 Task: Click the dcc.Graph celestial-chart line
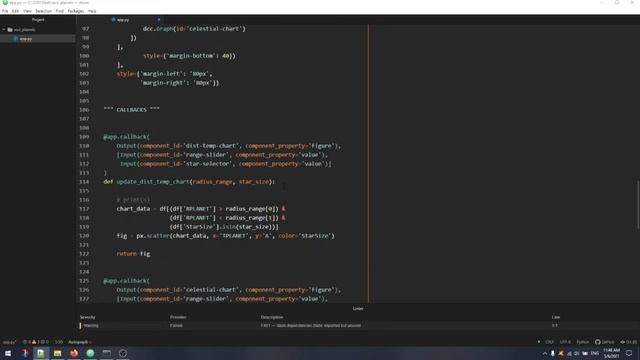[x=194, y=29]
